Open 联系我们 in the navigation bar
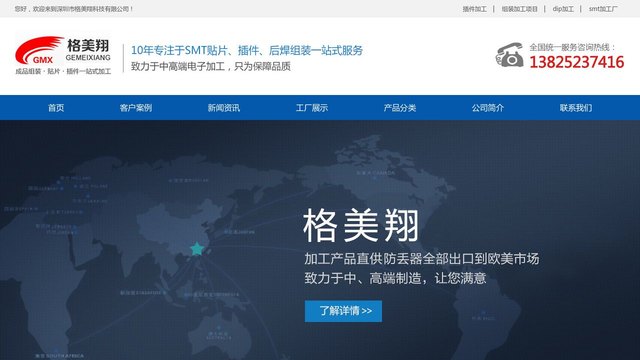 click(576, 108)
